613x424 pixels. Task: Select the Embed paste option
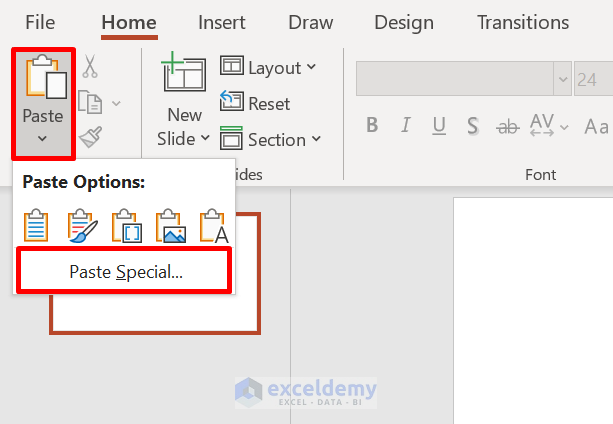(125, 226)
